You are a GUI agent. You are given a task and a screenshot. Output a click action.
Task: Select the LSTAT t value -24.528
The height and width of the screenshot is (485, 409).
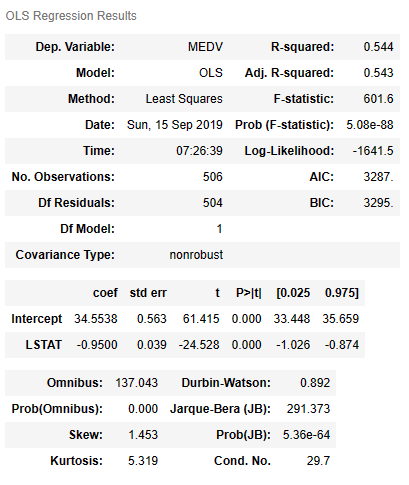[x=199, y=345]
